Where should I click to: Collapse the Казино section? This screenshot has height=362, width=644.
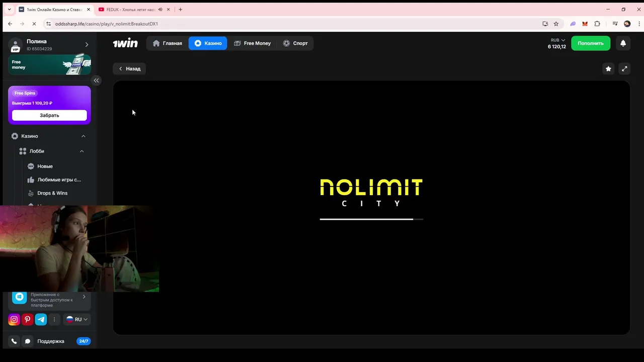pyautogui.click(x=84, y=136)
